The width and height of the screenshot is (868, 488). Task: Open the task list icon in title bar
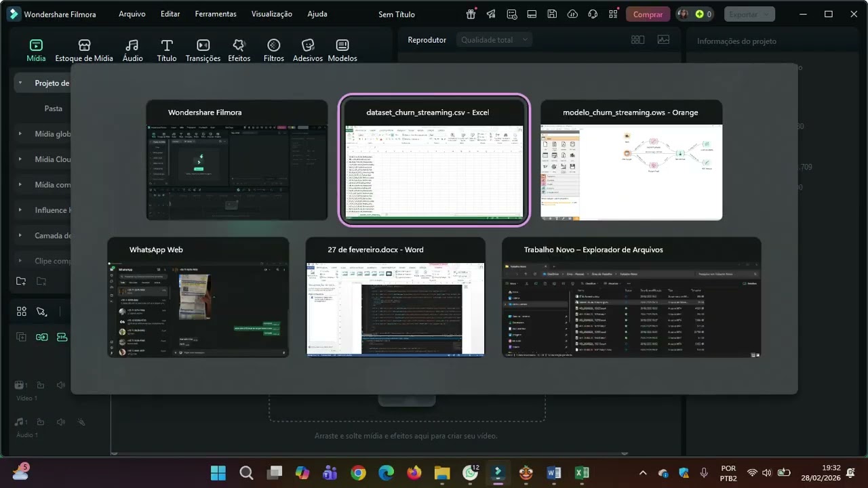point(512,14)
